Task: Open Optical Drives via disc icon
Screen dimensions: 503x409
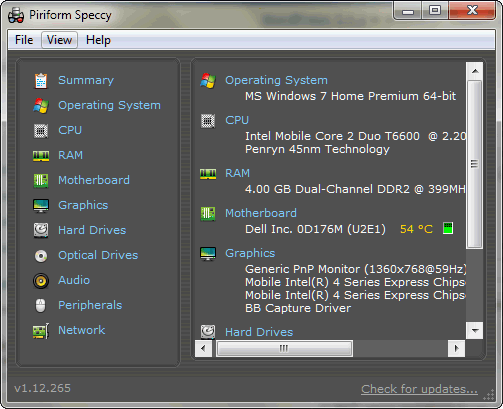Action: pos(41,256)
